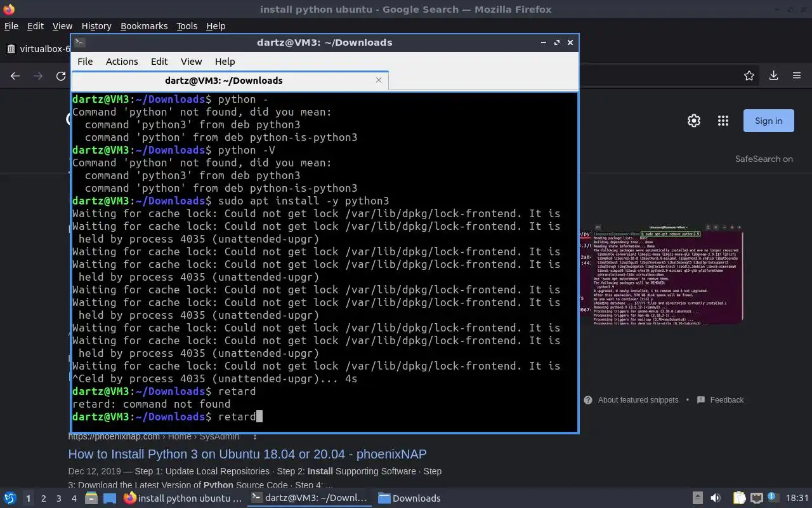Click the 18:31 panel clock
Viewport: 812px width, 508px height.
point(797,498)
